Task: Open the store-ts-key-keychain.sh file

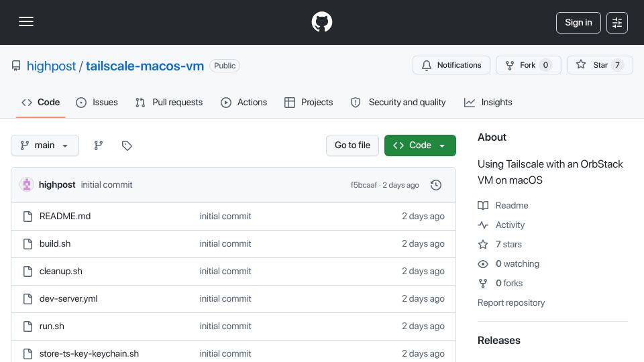Action: point(89,354)
